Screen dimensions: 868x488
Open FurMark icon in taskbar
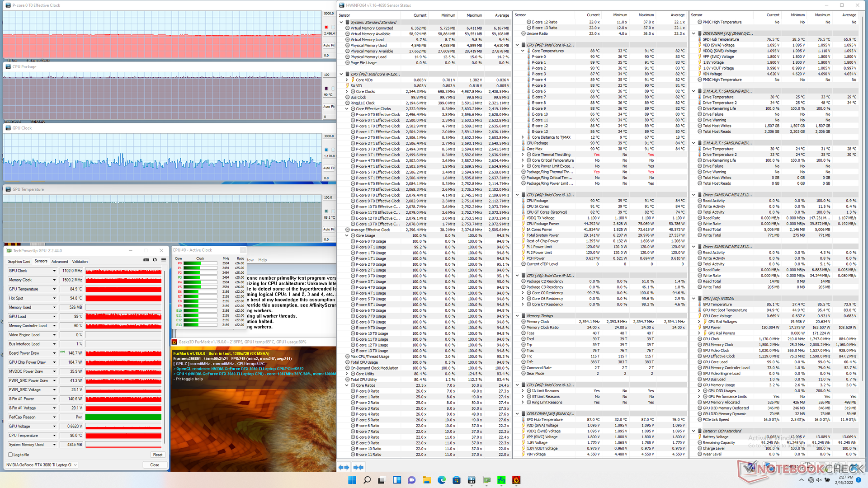(x=516, y=480)
